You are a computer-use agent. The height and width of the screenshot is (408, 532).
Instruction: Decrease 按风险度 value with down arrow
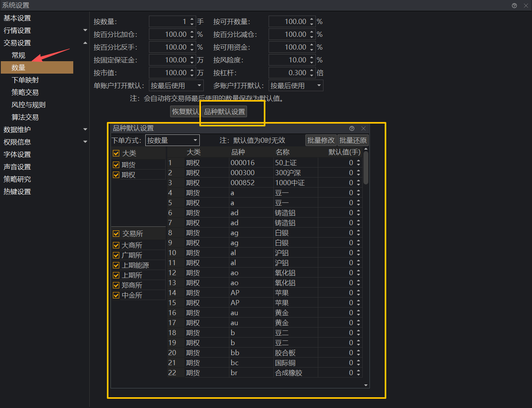[312, 62]
